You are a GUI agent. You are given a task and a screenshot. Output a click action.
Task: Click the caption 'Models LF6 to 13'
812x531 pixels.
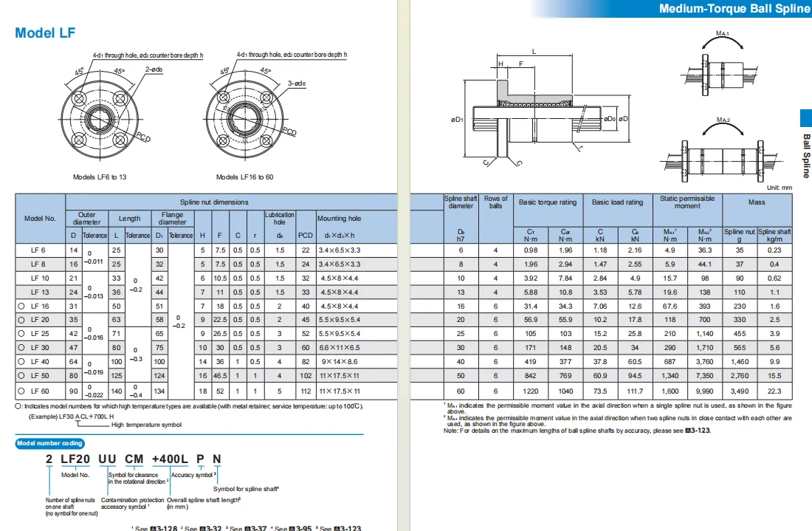(100, 177)
